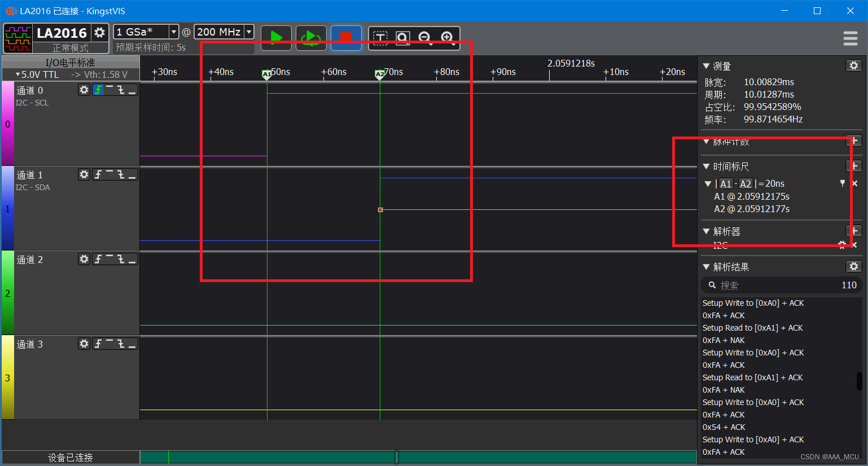Add a new 时间标尺 time ruler

point(854,166)
